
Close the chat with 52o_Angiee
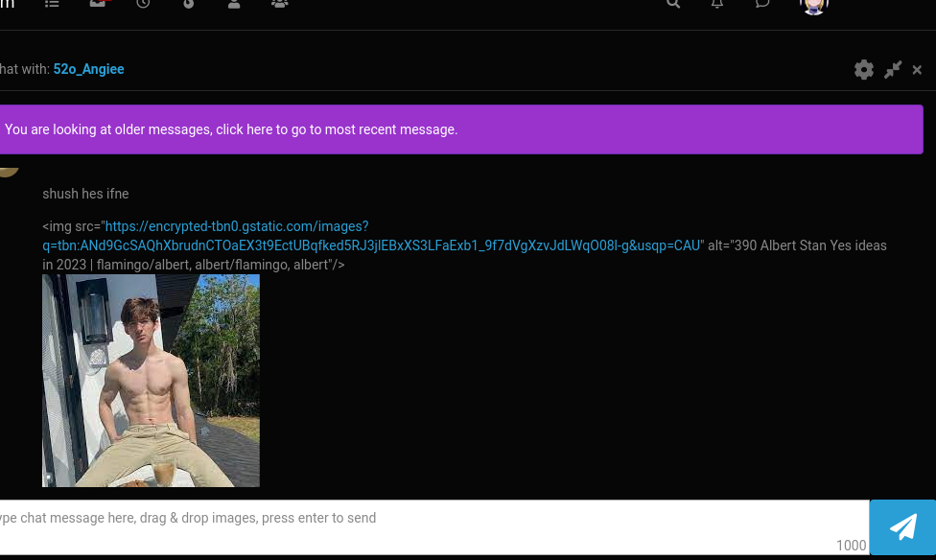(x=918, y=70)
